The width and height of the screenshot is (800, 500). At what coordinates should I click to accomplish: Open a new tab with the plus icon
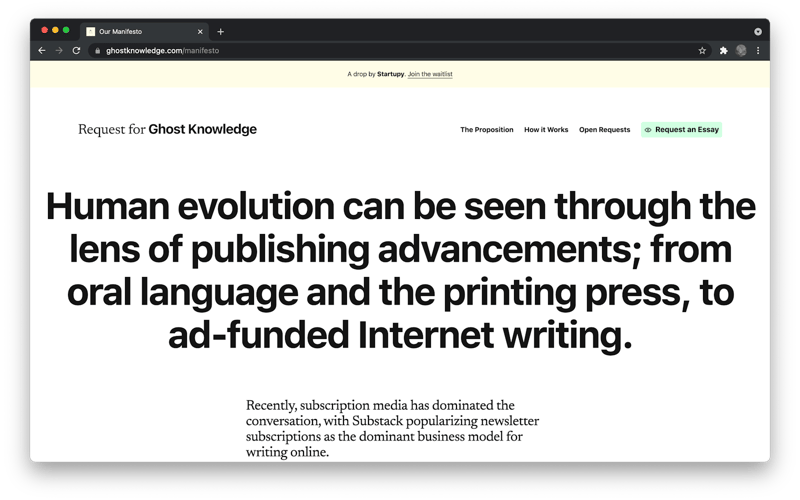tap(220, 32)
